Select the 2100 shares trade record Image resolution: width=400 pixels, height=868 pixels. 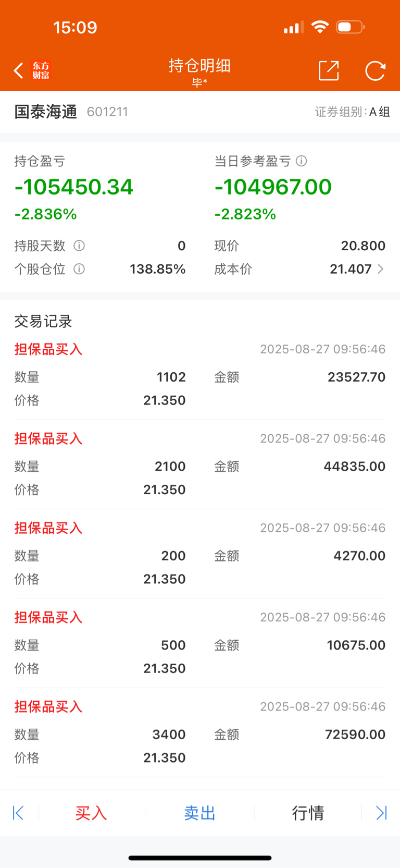(x=200, y=464)
